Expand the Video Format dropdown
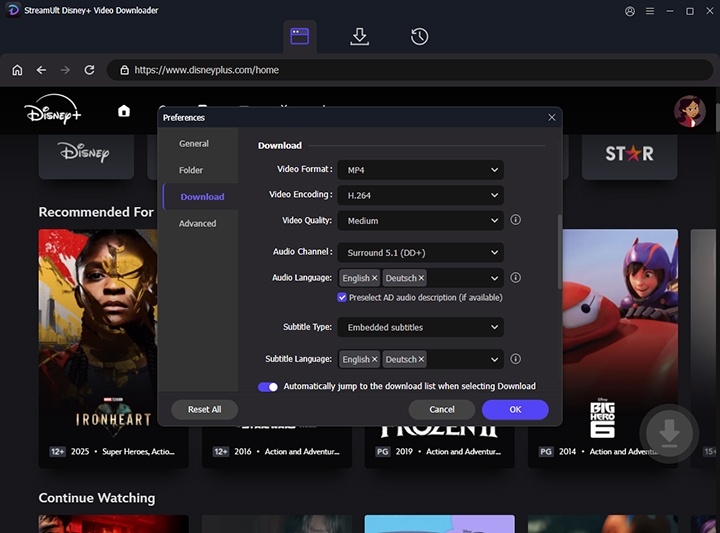This screenshot has height=533, width=720. (419, 170)
